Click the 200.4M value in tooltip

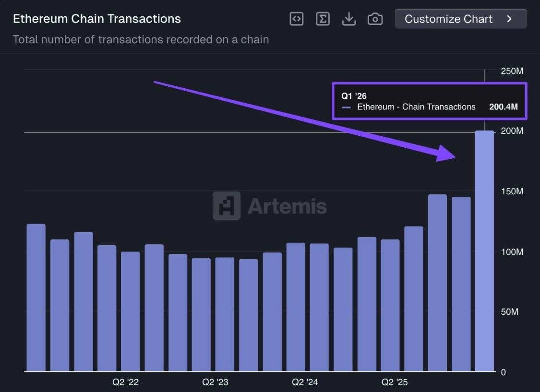(x=504, y=107)
